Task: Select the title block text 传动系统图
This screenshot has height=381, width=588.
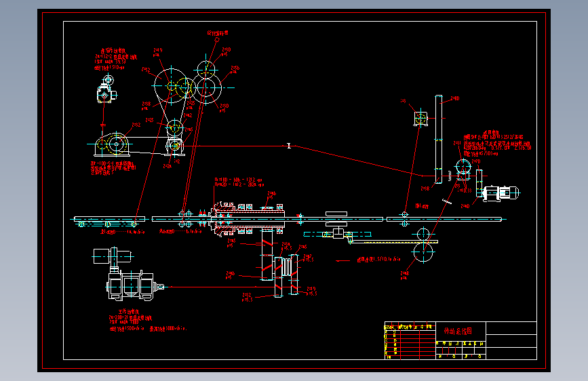Action: [x=458, y=331]
